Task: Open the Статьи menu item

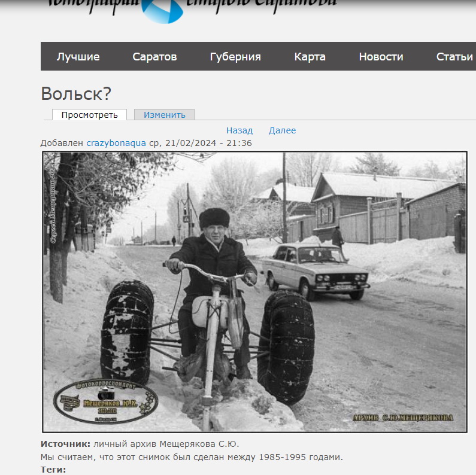Action: (x=454, y=57)
